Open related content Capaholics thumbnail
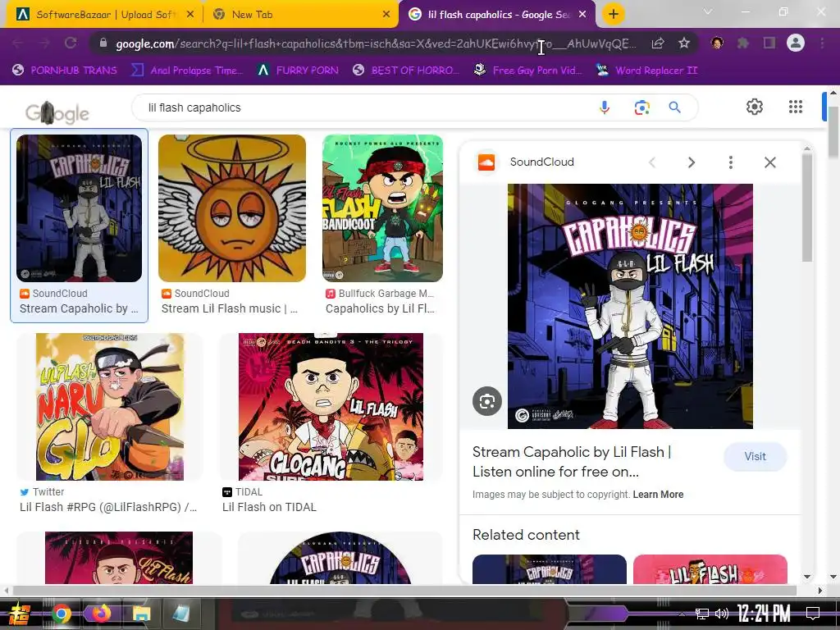Image resolution: width=840 pixels, height=630 pixels. click(x=549, y=569)
